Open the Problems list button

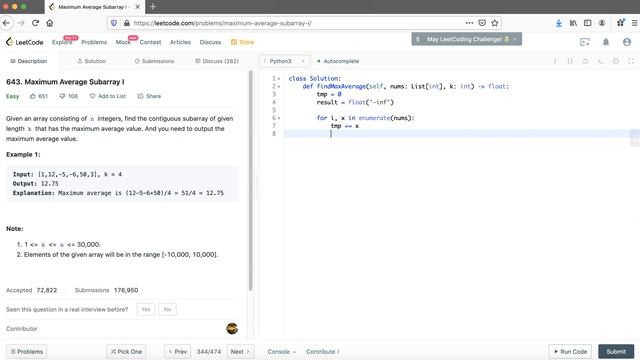pos(27,351)
